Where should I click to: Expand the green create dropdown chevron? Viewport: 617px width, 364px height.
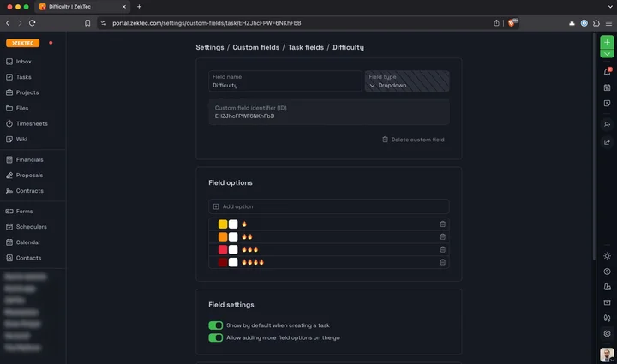click(x=607, y=54)
